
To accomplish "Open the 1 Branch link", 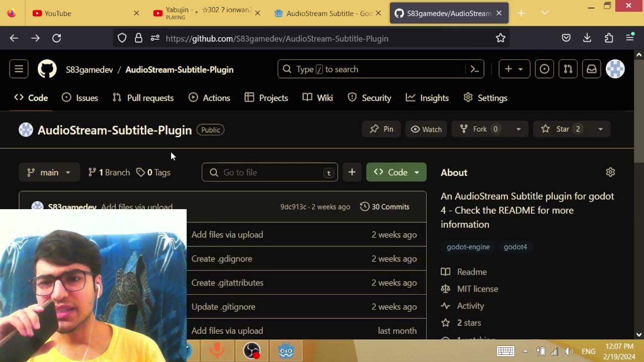I will point(109,172).
